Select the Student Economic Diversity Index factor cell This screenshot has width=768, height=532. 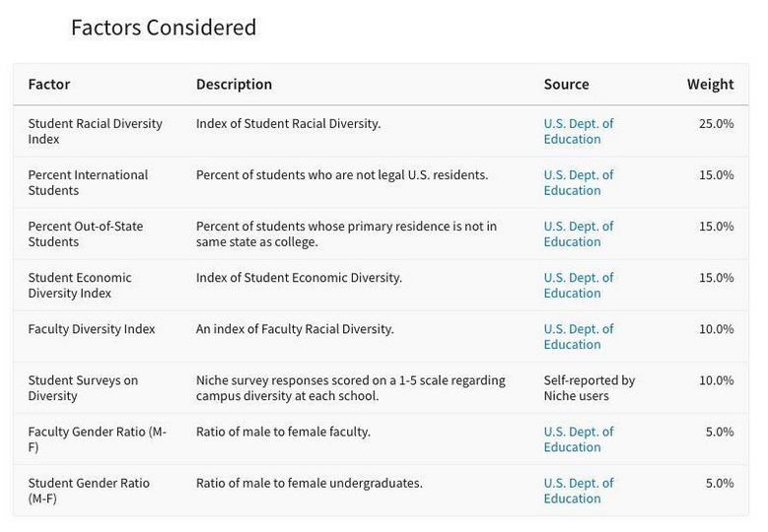80,285
